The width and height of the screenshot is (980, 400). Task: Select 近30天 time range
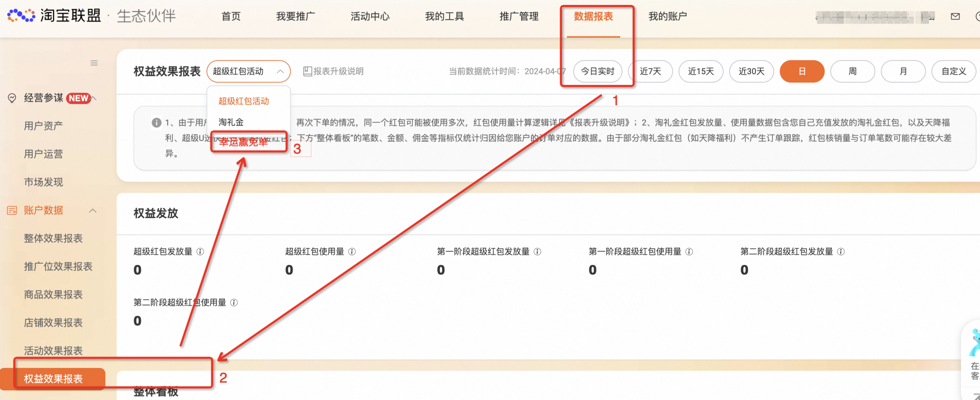751,71
